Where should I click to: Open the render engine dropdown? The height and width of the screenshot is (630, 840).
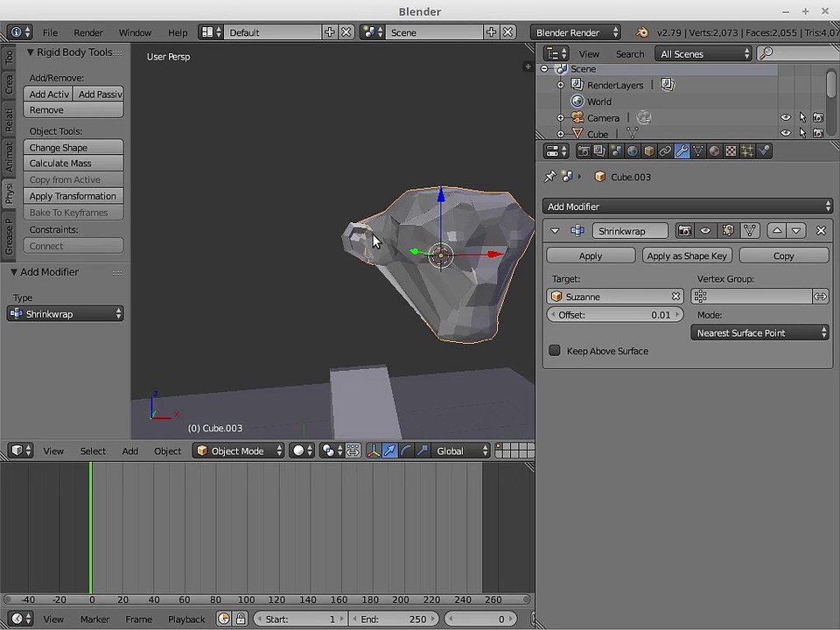click(x=576, y=32)
